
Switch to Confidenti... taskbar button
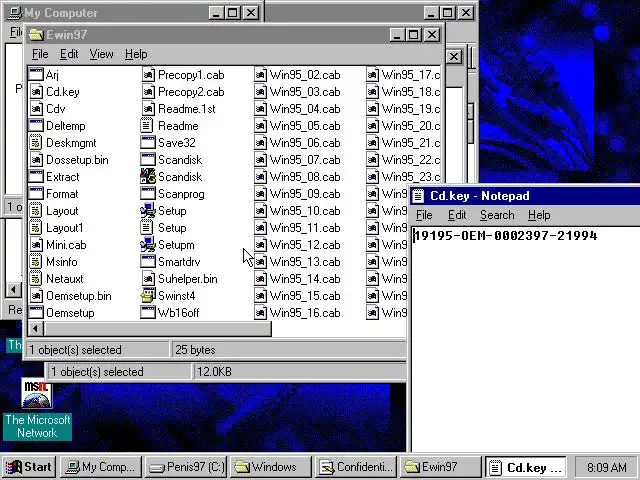(356, 467)
